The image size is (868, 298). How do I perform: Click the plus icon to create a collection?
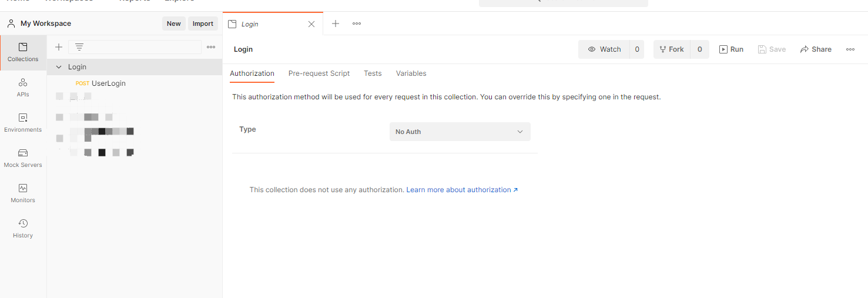point(59,47)
